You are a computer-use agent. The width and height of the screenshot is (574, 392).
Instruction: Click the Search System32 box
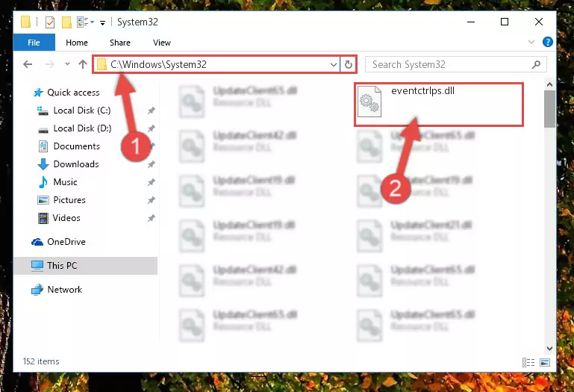[456, 65]
